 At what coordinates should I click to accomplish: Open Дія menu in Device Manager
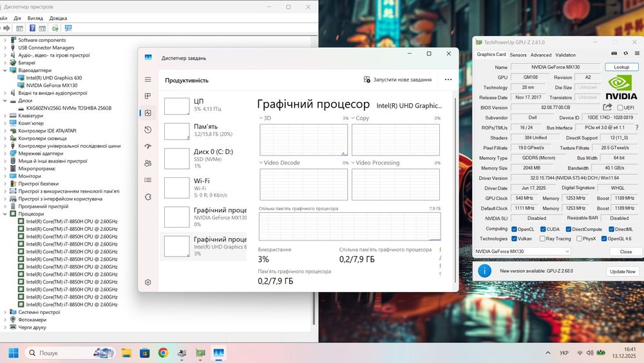(17, 18)
